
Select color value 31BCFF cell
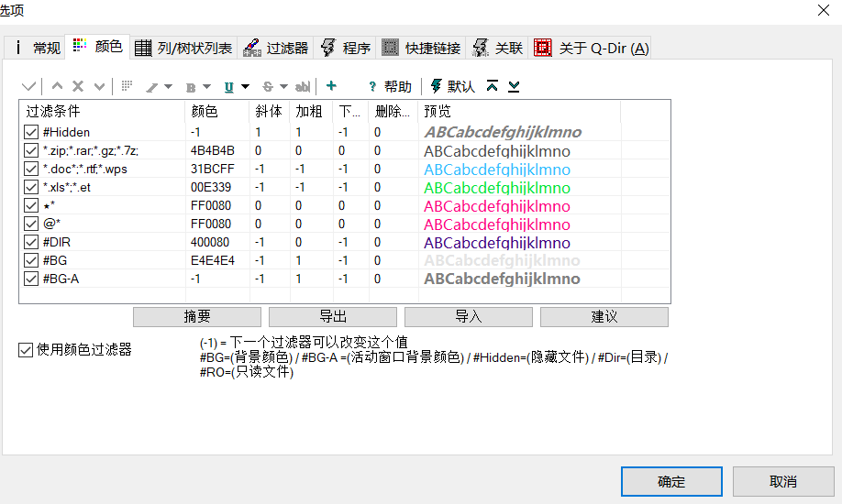click(213, 170)
